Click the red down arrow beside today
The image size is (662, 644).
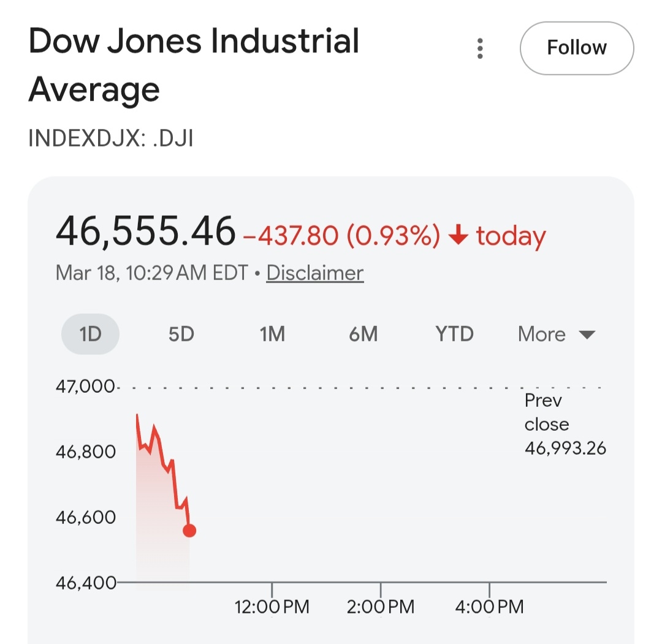click(458, 236)
